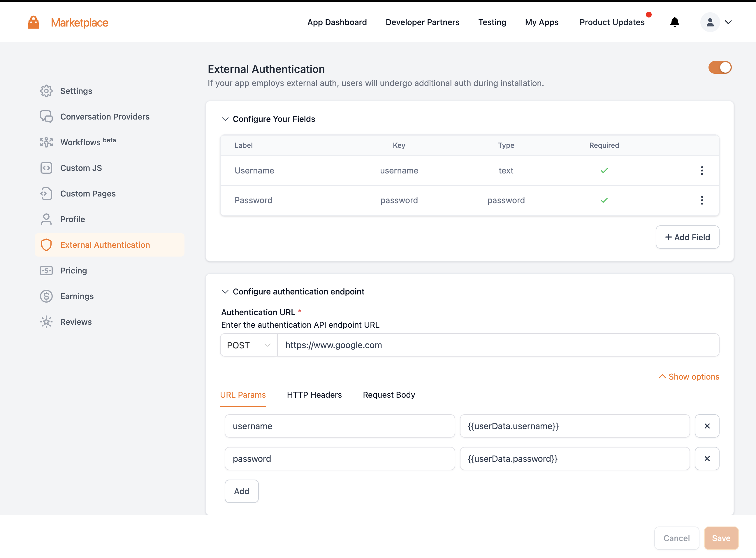756x558 pixels.
Task: Click the Key column header
Action: 399,145
